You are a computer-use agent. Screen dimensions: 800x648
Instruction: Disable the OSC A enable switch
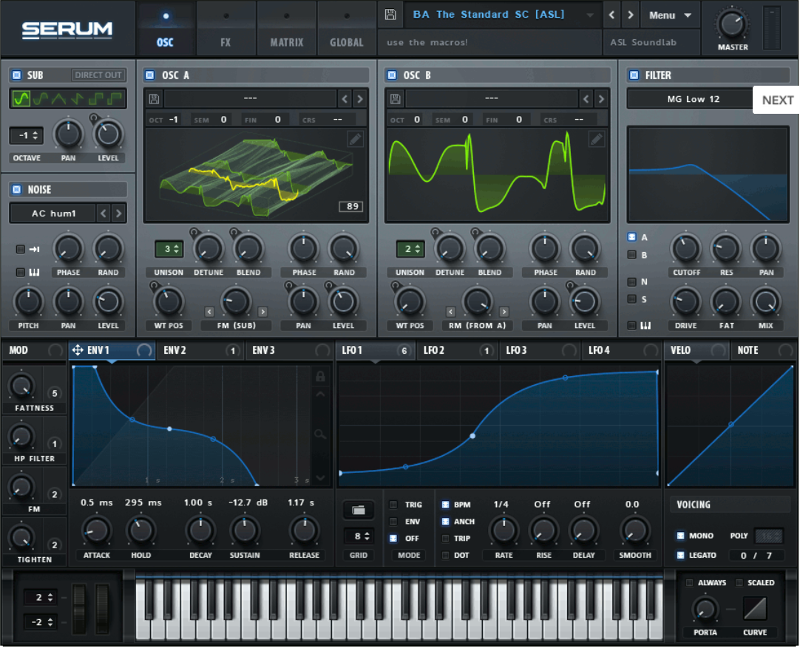150,75
